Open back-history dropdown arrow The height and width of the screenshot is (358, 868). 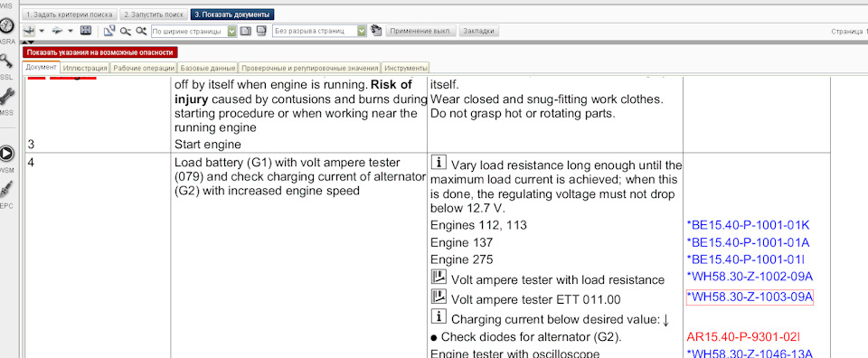tap(42, 32)
